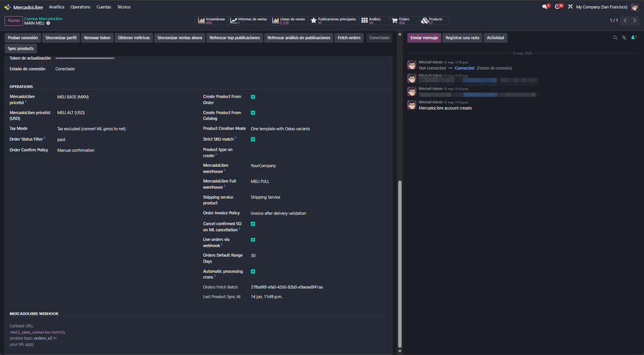Switch company via My Company (San Francisco)

coord(601,7)
